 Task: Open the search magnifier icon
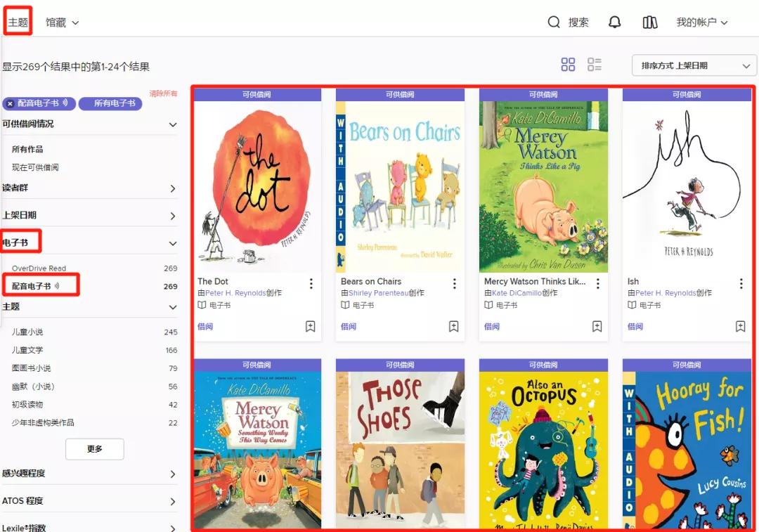pos(554,22)
